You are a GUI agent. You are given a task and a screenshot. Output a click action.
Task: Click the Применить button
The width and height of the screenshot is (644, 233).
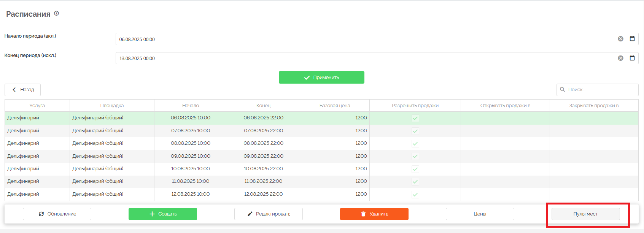click(321, 77)
